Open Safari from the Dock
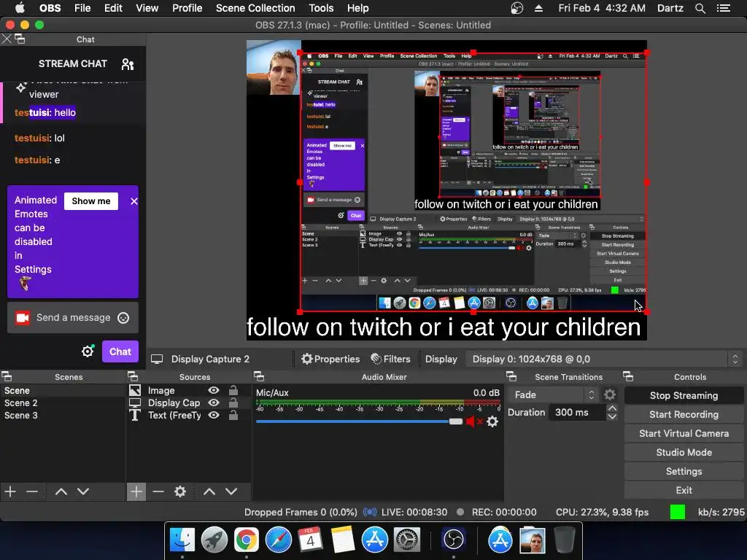The width and height of the screenshot is (747, 560). [278, 540]
